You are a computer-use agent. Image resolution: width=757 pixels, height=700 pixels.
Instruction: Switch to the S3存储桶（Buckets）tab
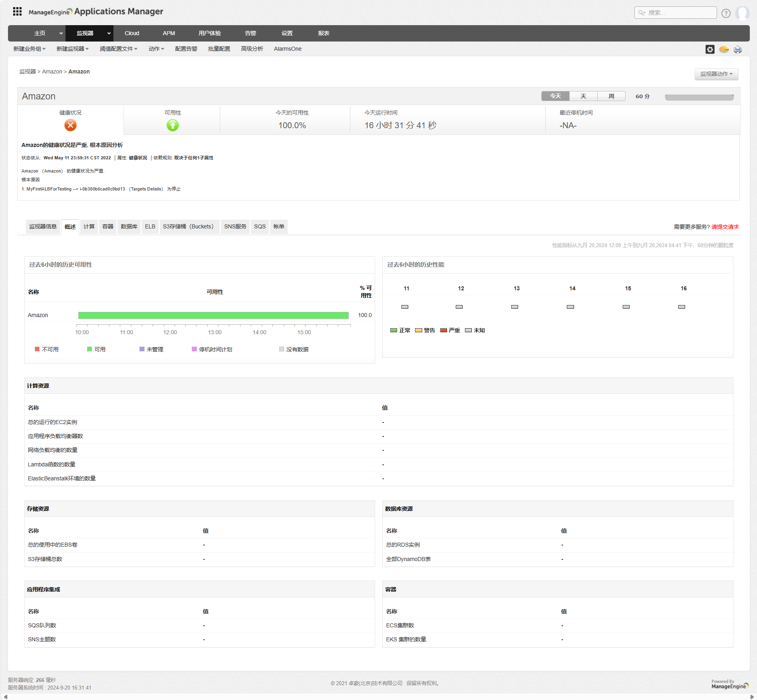[189, 226]
